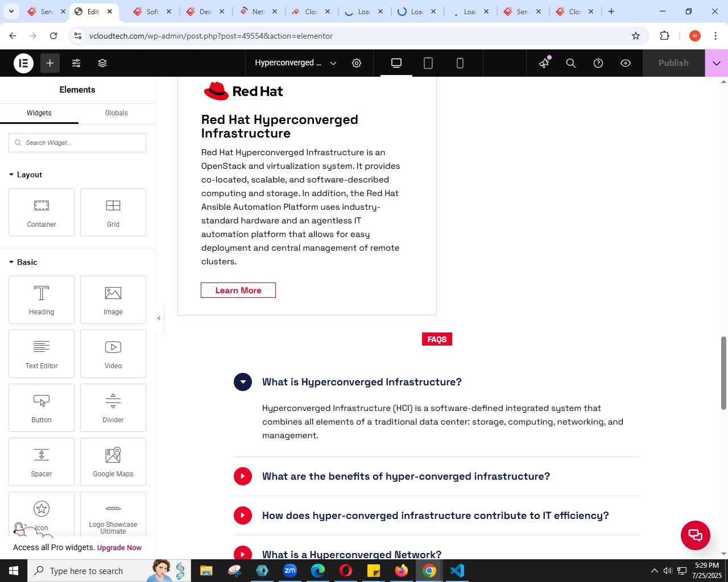Bookmark this page with star icon

point(636,36)
